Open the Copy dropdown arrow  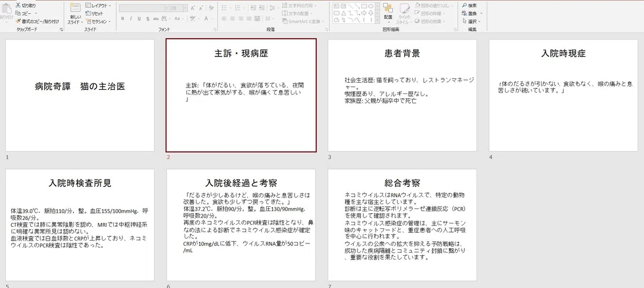35,13
